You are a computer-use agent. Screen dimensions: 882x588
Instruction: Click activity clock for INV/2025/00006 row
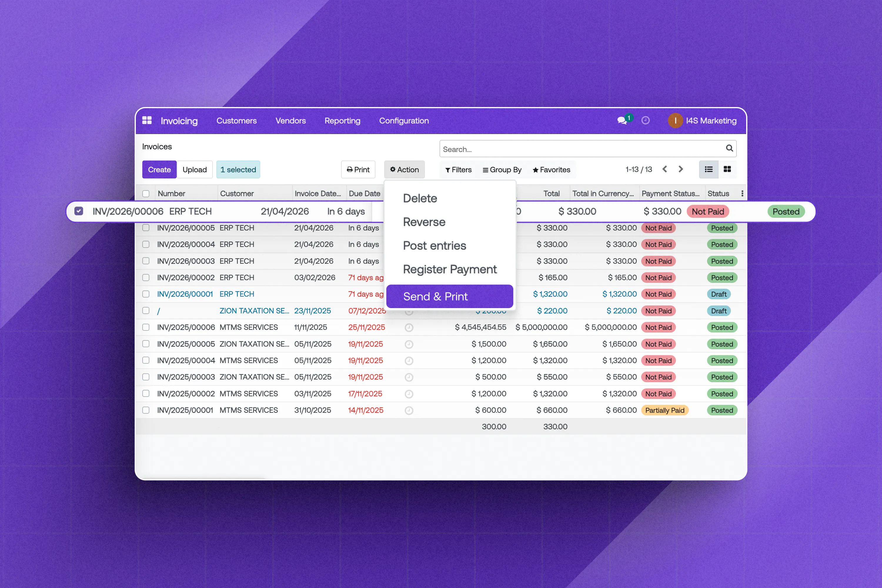(409, 328)
